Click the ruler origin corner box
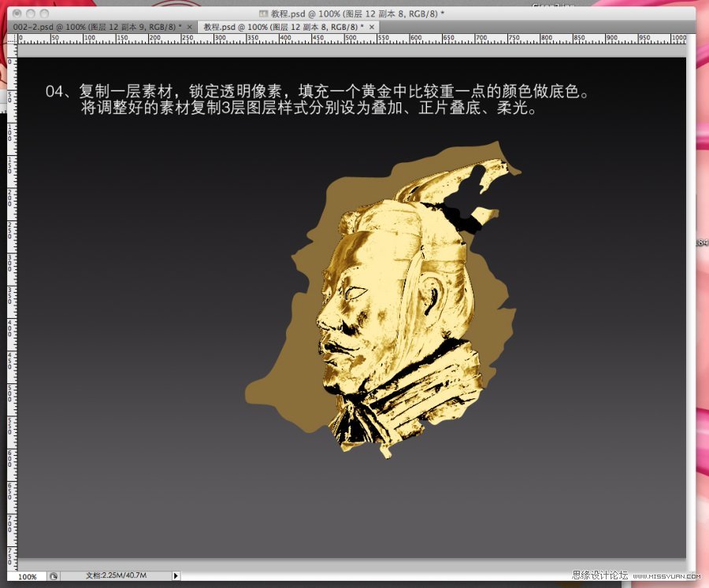 12,39
